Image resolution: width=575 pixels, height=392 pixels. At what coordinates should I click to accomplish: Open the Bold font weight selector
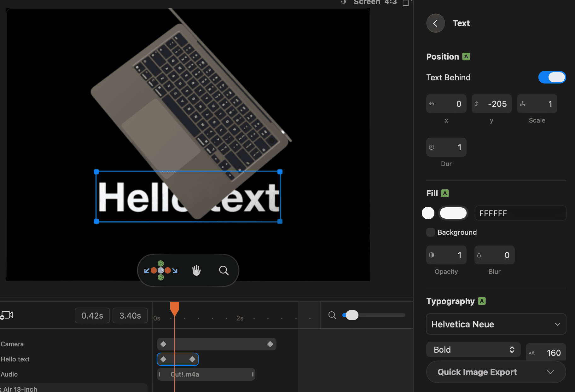[x=473, y=349]
